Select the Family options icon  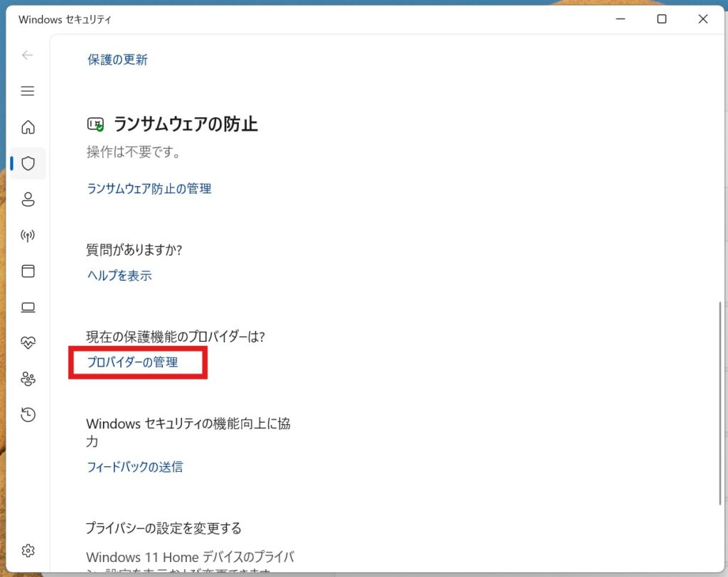coord(28,379)
